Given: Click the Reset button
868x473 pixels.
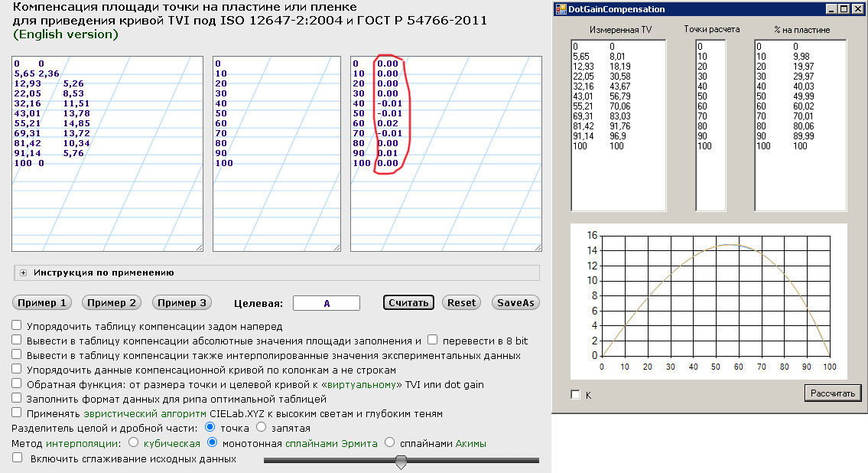Looking at the screenshot, I should (461, 302).
